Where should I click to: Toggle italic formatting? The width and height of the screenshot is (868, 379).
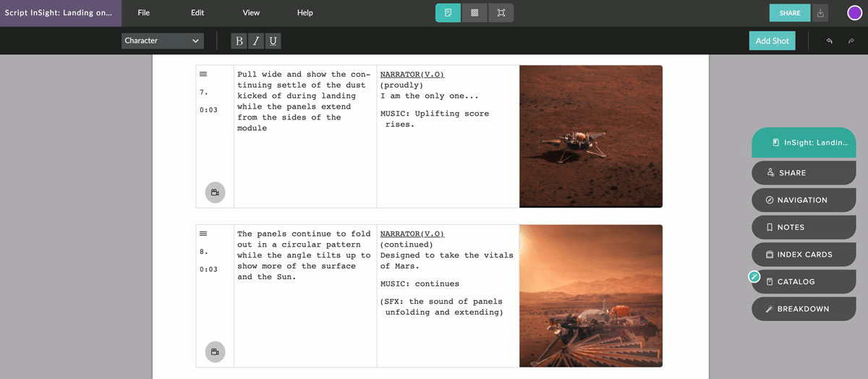pyautogui.click(x=256, y=41)
